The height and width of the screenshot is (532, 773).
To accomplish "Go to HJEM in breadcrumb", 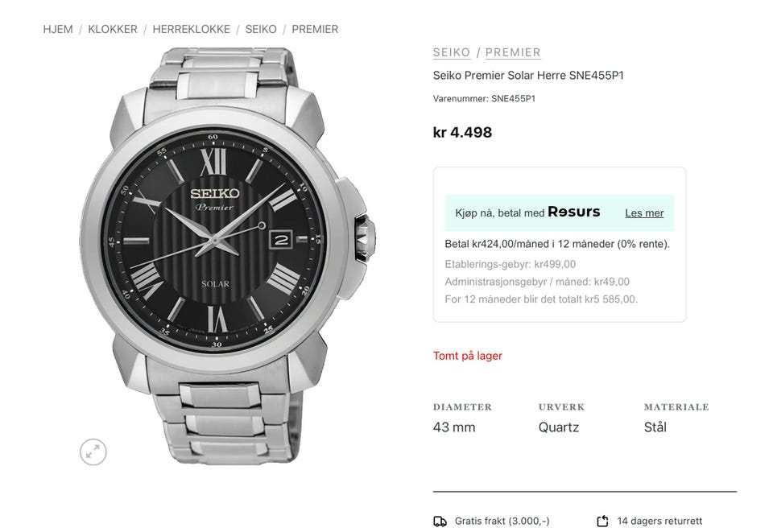I will (x=58, y=29).
